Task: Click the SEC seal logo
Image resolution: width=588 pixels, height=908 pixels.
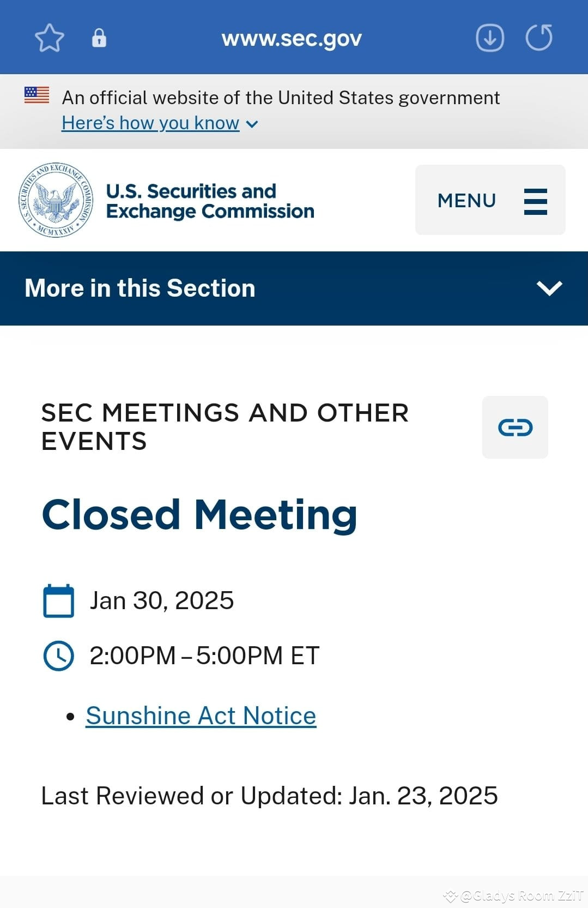Action: [56, 200]
